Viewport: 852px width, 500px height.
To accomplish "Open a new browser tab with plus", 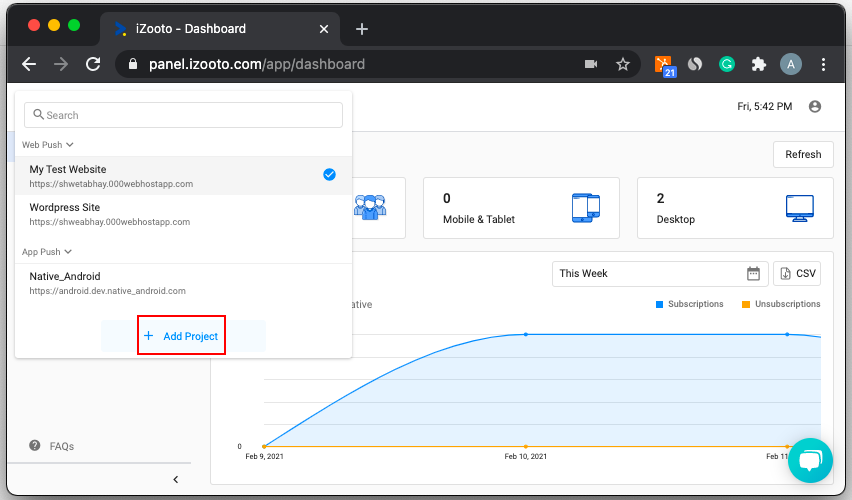I will (x=362, y=29).
